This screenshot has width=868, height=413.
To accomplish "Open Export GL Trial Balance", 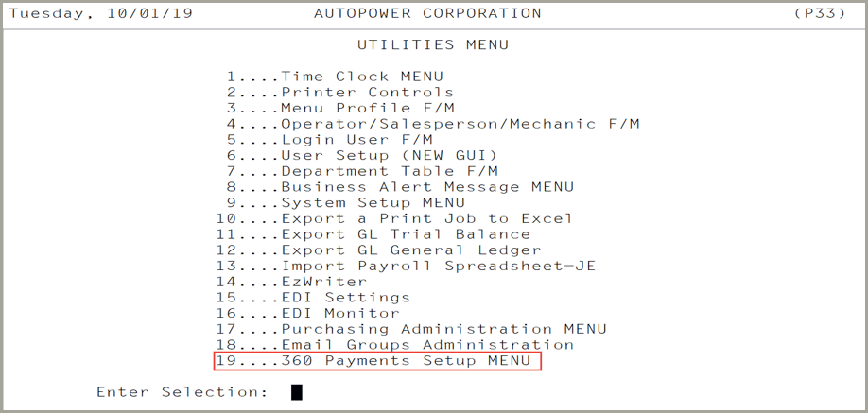I will [x=373, y=234].
